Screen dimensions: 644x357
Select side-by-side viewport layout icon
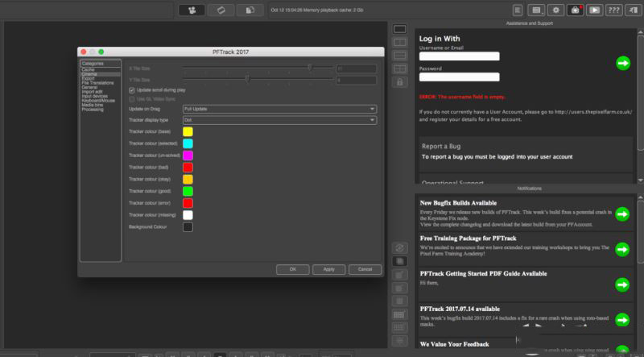(x=399, y=42)
